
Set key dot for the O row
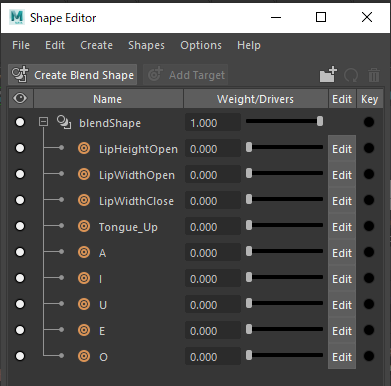(x=369, y=356)
